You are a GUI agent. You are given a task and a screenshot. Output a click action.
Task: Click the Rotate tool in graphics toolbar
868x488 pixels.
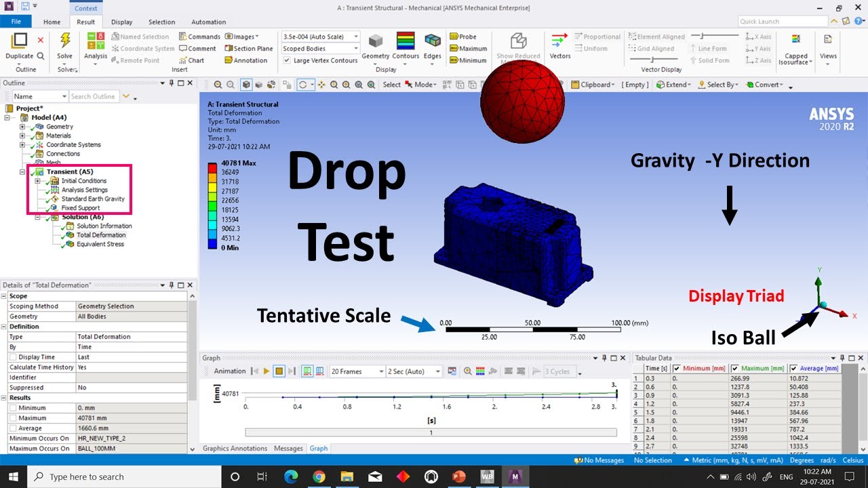(x=302, y=85)
